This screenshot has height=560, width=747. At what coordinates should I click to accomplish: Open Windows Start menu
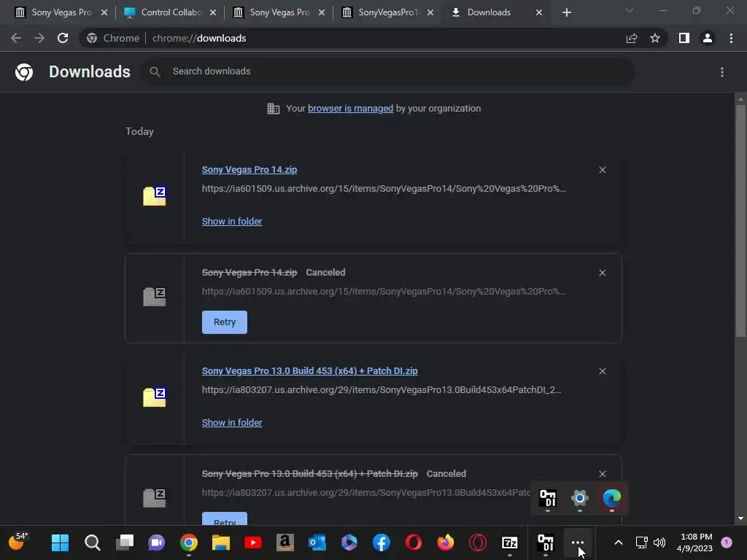[x=60, y=542]
